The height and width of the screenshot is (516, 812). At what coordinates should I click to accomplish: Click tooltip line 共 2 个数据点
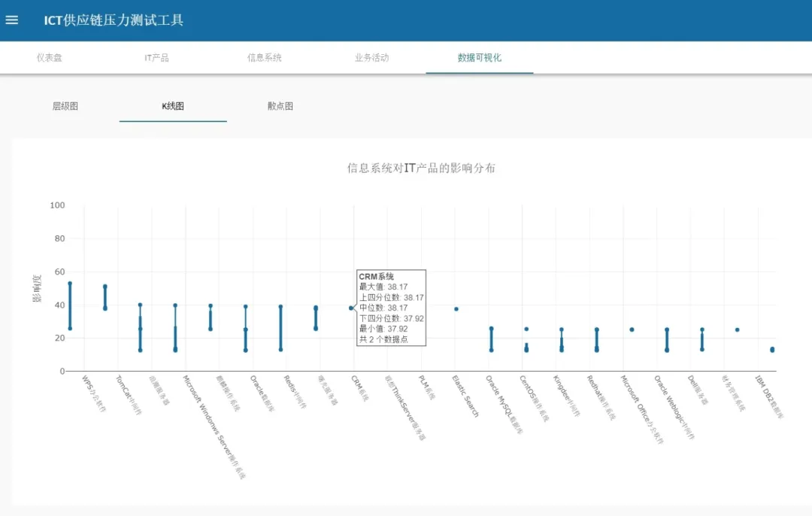383,339
